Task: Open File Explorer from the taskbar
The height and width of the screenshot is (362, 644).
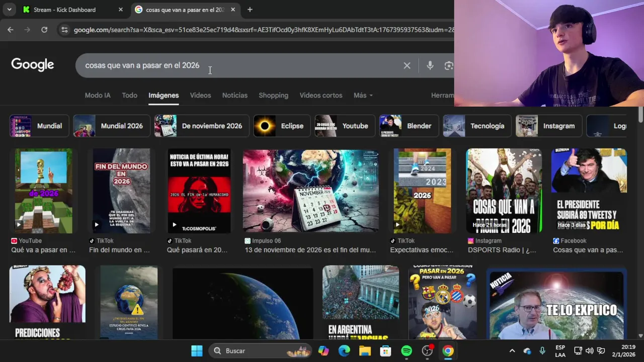Action: coord(365,350)
